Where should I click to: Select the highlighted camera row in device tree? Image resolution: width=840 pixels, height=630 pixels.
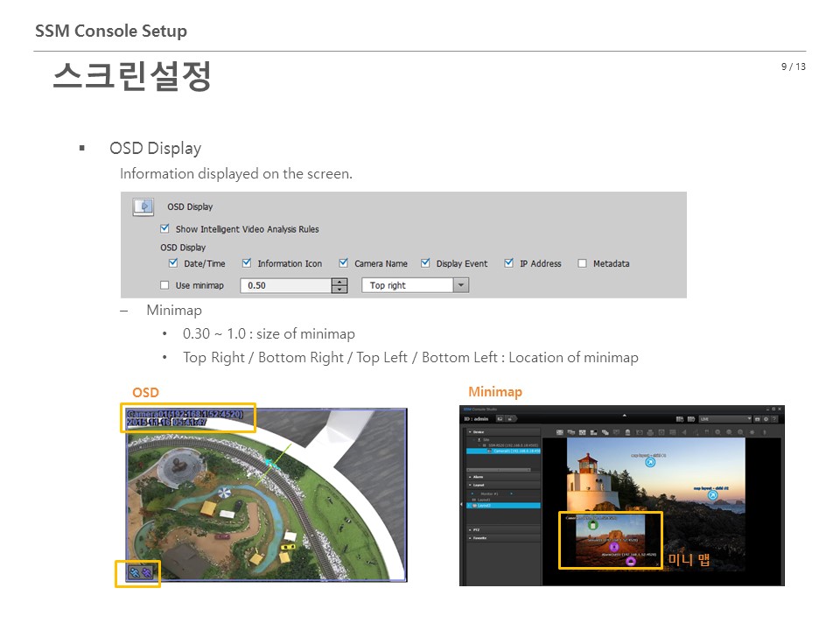click(x=504, y=451)
